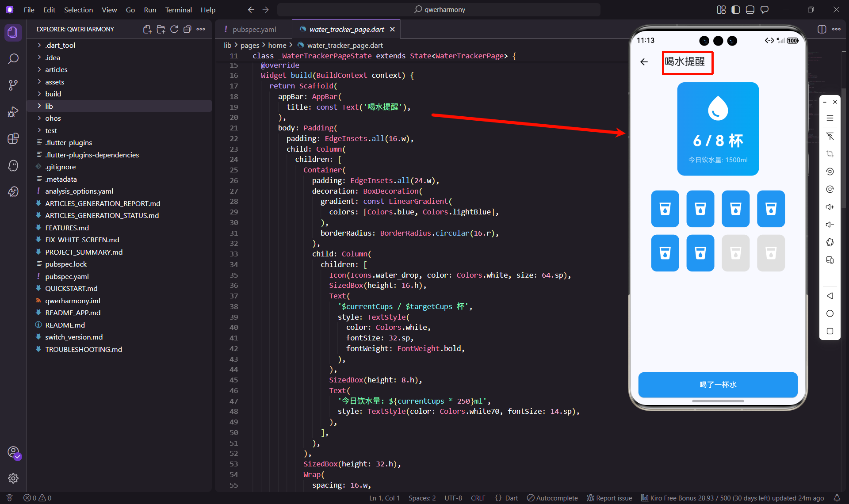Toggle the bottom panel layout button
This screenshot has height=504, width=849.
point(750,10)
